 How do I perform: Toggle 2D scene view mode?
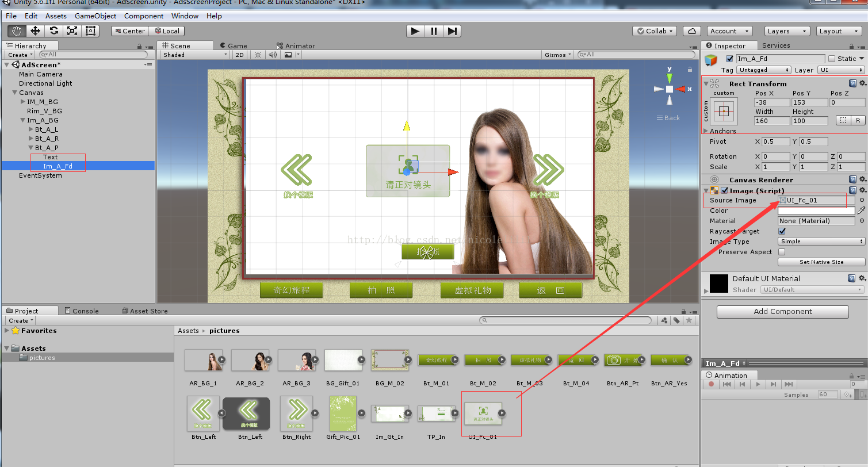(x=240, y=55)
